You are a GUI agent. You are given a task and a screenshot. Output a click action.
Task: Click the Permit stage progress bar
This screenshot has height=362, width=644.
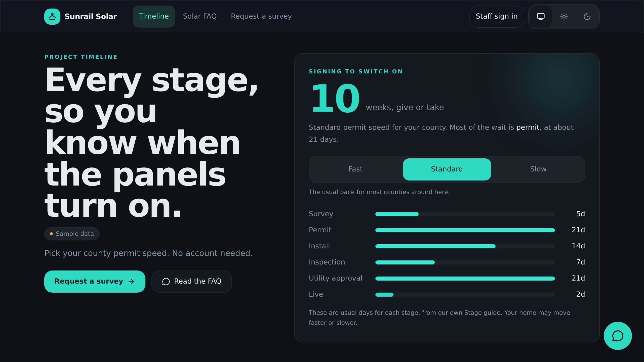pos(465,230)
